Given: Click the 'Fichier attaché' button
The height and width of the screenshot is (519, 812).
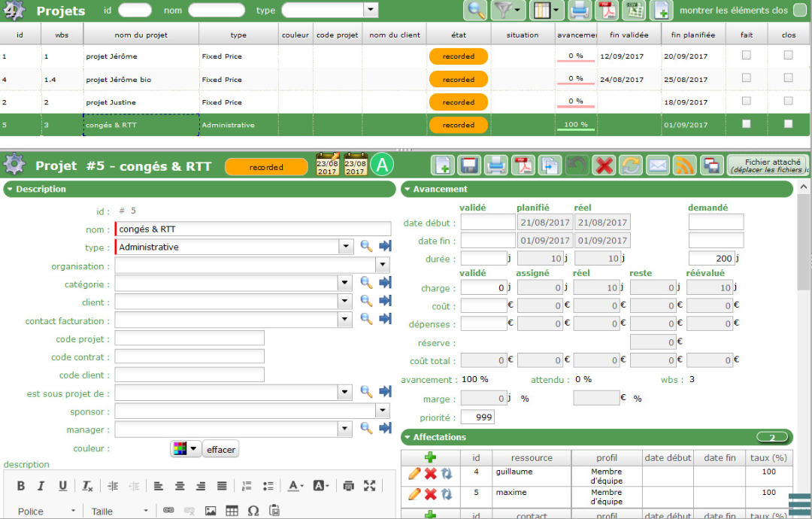Looking at the screenshot, I should pyautogui.click(x=767, y=165).
